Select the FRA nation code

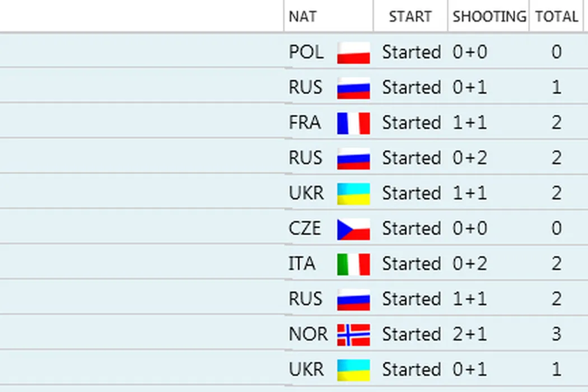305,123
